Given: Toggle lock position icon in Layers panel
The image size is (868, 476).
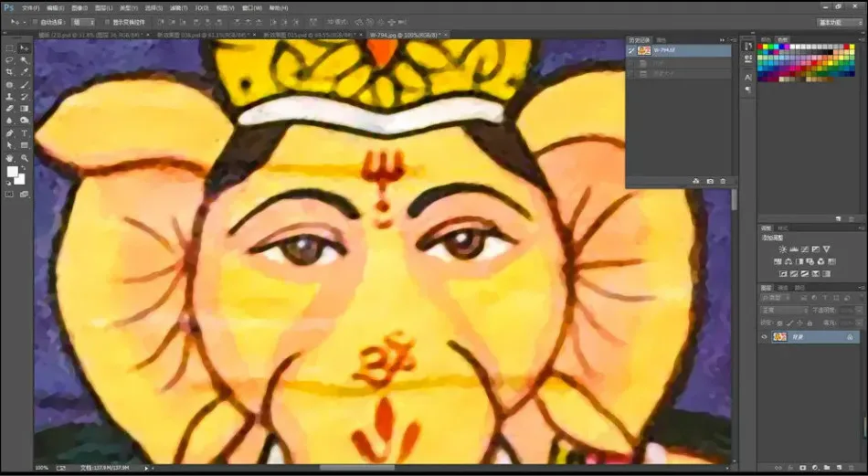Looking at the screenshot, I should pos(799,323).
